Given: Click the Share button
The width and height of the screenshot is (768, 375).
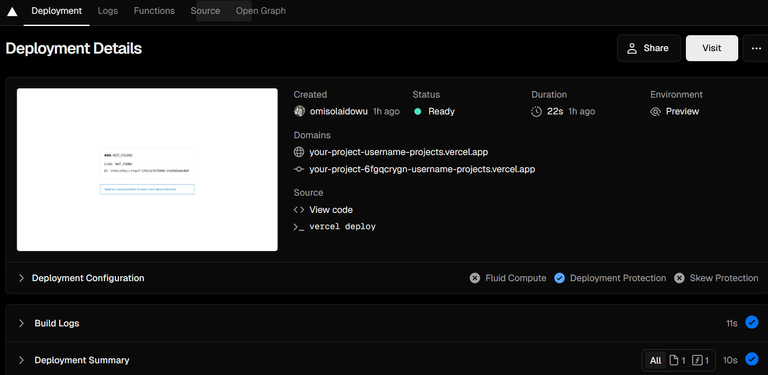Looking at the screenshot, I should coord(648,48).
